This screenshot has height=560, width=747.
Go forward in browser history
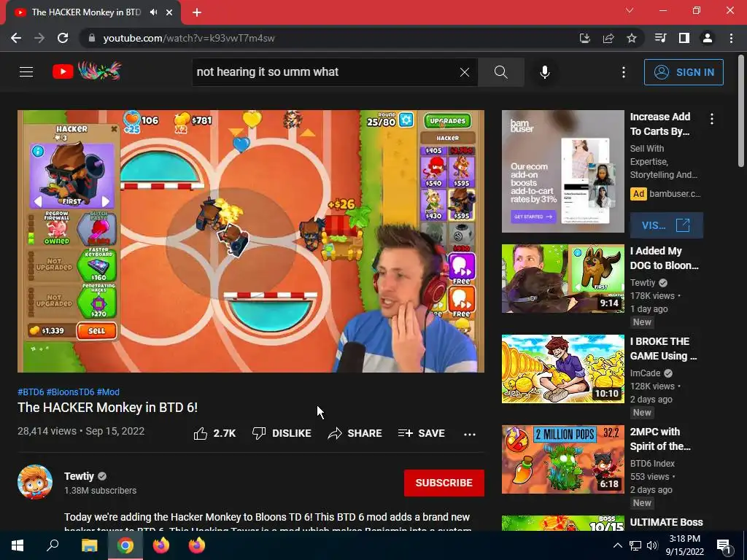(39, 38)
